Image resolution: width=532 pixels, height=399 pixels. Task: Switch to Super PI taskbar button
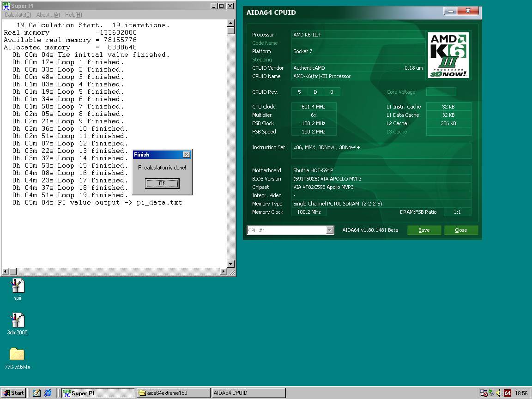pos(98,393)
